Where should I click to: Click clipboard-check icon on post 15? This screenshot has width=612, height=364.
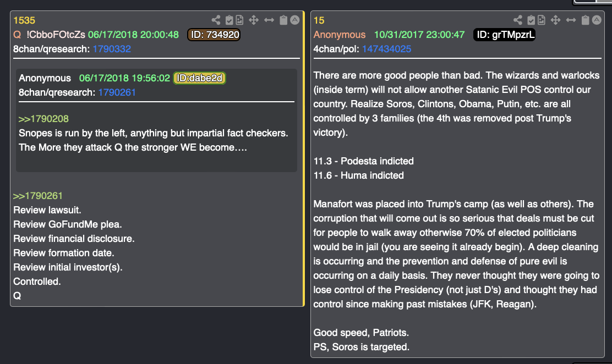[x=531, y=20]
